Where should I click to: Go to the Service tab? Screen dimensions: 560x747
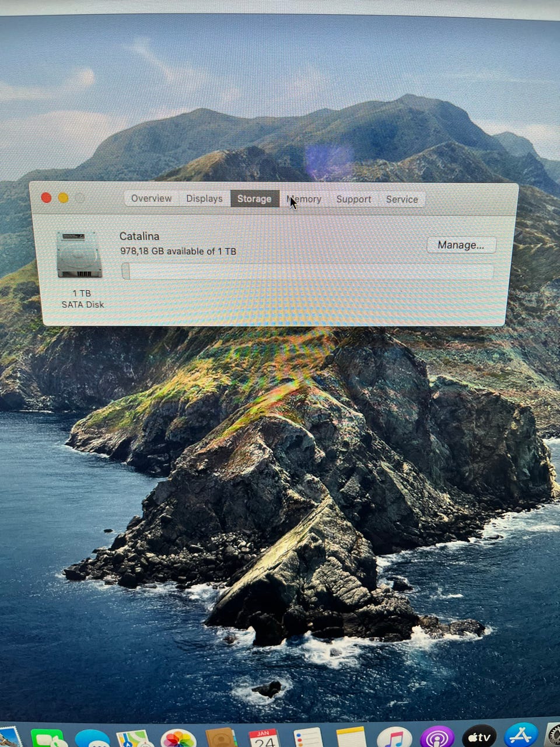tap(402, 199)
